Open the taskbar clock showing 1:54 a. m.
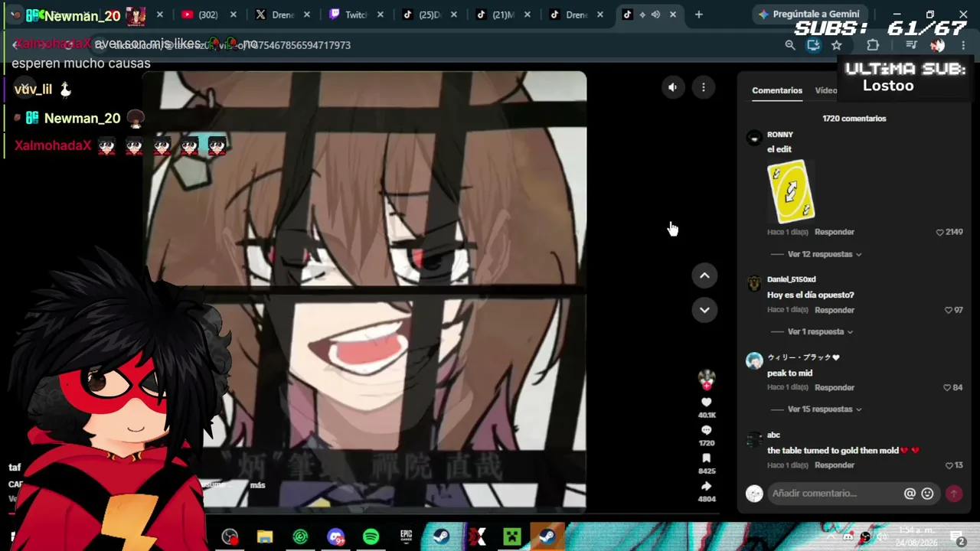This screenshot has width=980, height=551. point(916,536)
